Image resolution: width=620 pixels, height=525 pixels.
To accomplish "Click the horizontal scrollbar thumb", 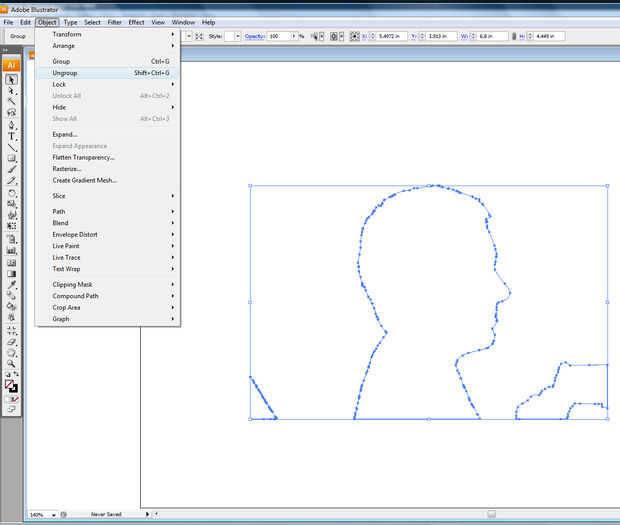I will click(x=491, y=514).
